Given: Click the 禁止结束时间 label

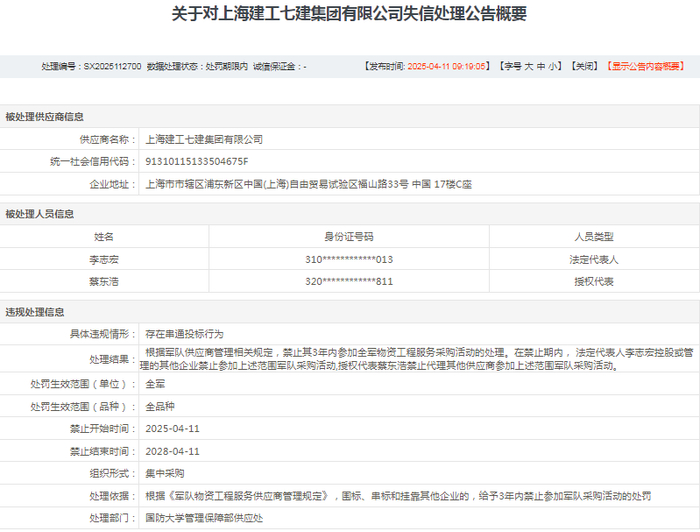Looking at the screenshot, I should tap(102, 451).
